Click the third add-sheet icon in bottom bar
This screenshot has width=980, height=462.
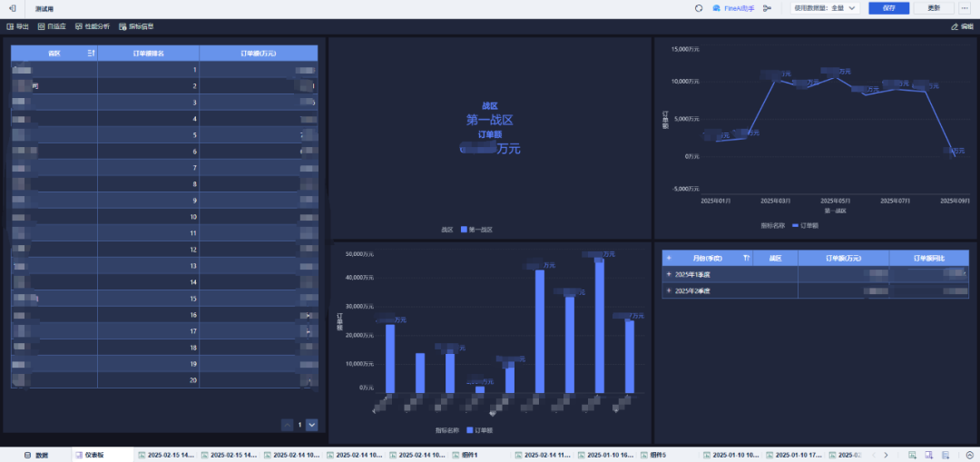946,455
